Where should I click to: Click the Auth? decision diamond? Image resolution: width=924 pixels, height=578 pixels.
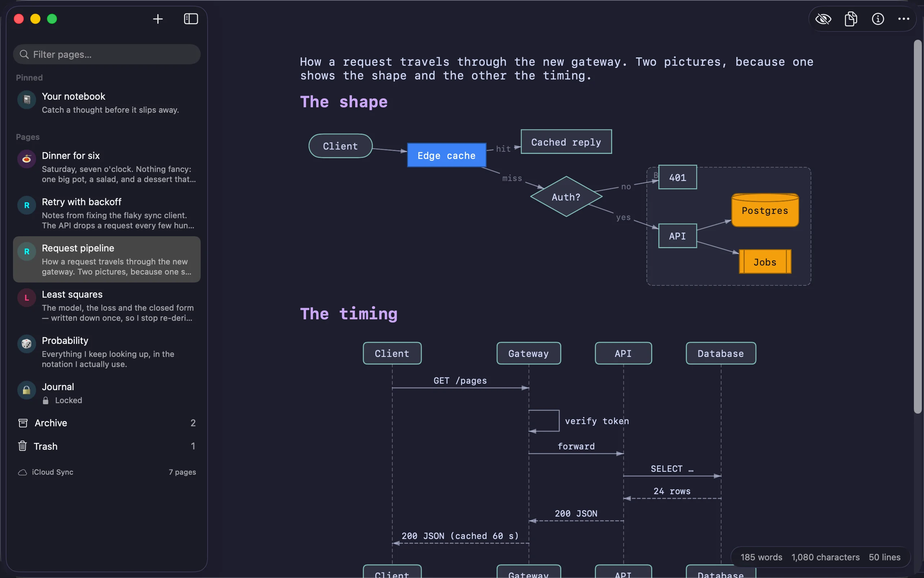pos(566,197)
